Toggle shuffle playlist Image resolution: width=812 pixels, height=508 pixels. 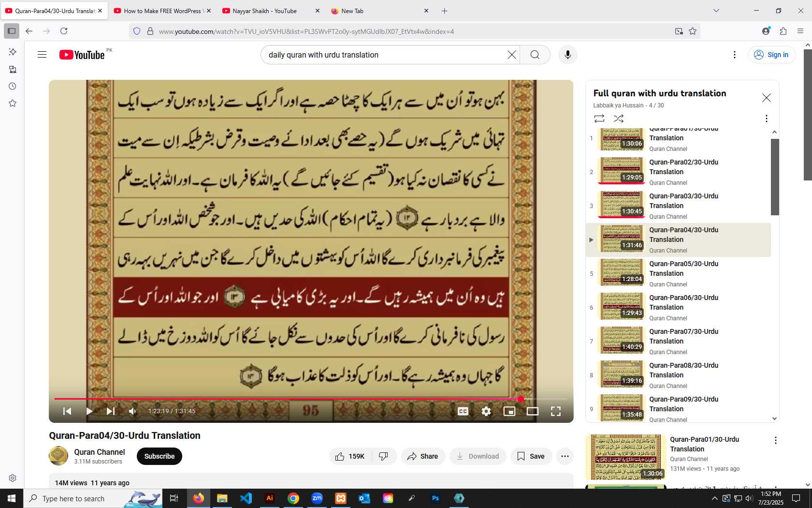point(619,119)
